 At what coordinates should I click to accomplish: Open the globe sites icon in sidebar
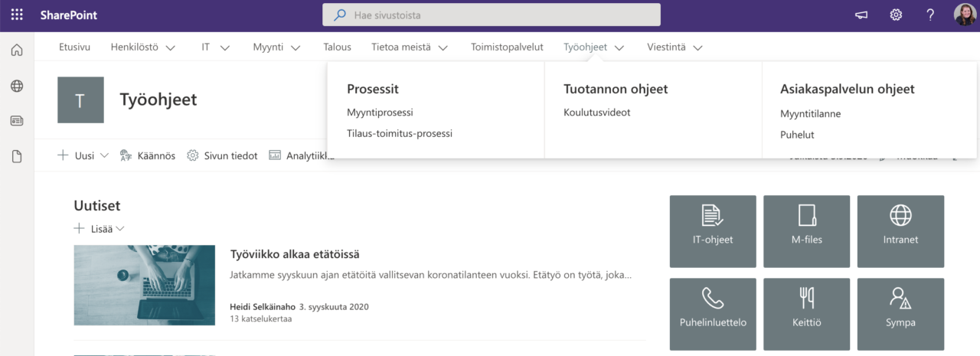(x=17, y=86)
